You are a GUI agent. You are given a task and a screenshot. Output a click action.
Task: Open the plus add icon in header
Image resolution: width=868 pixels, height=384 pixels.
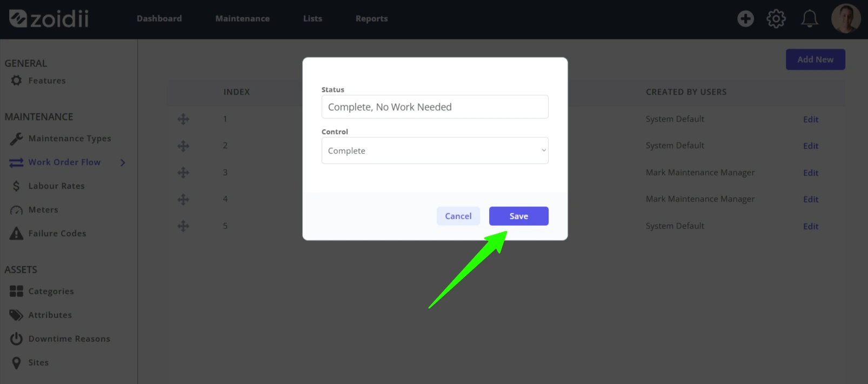tap(745, 19)
